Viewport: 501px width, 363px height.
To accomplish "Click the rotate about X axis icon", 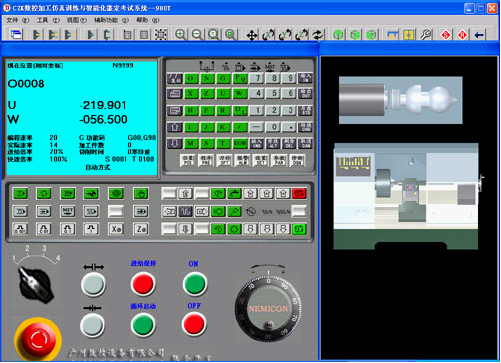I will tap(268, 35).
